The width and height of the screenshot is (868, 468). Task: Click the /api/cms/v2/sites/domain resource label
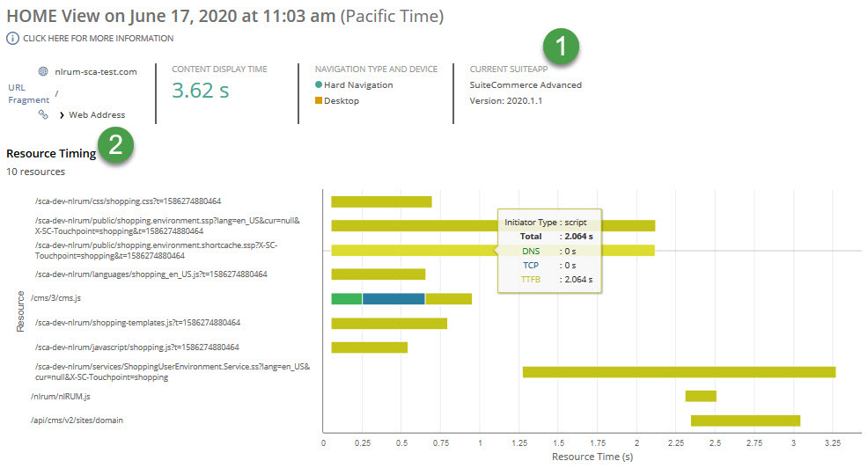point(77,420)
